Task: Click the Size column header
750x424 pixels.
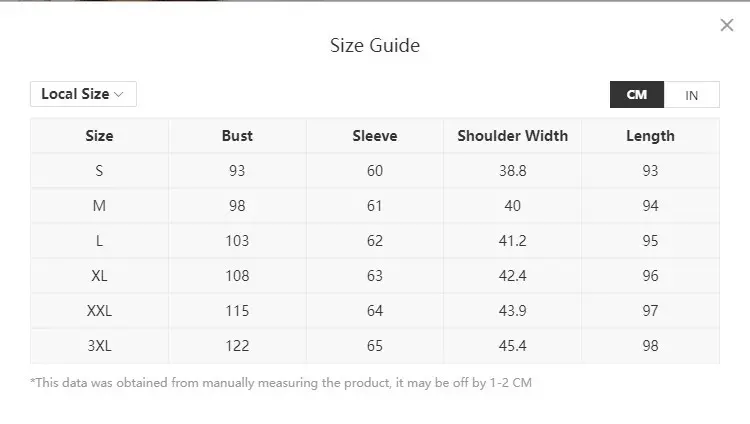Action: click(99, 136)
